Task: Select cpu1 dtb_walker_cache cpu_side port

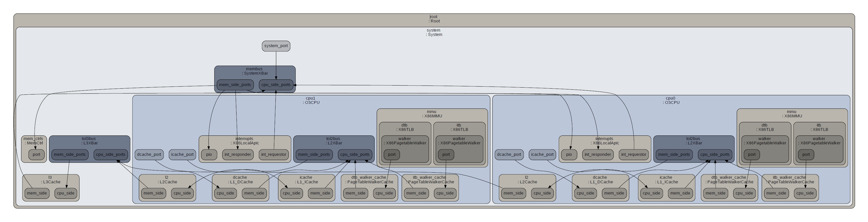Action: (385, 193)
